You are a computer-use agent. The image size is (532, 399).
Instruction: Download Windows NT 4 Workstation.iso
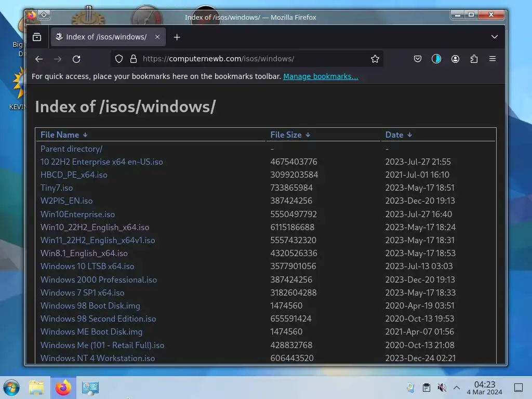97,358
